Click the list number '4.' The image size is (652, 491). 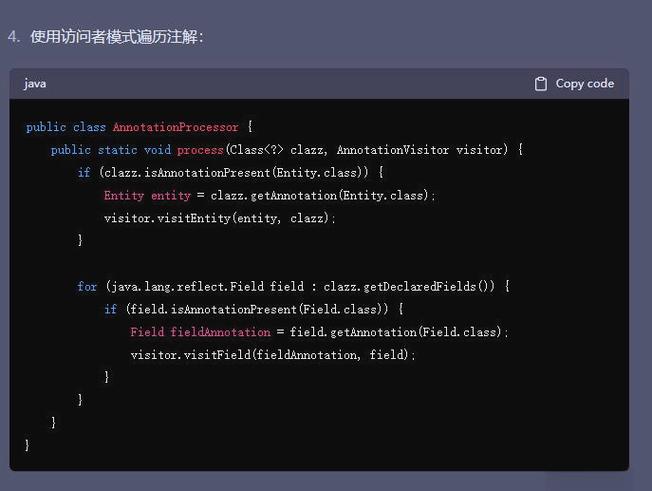tap(14, 37)
